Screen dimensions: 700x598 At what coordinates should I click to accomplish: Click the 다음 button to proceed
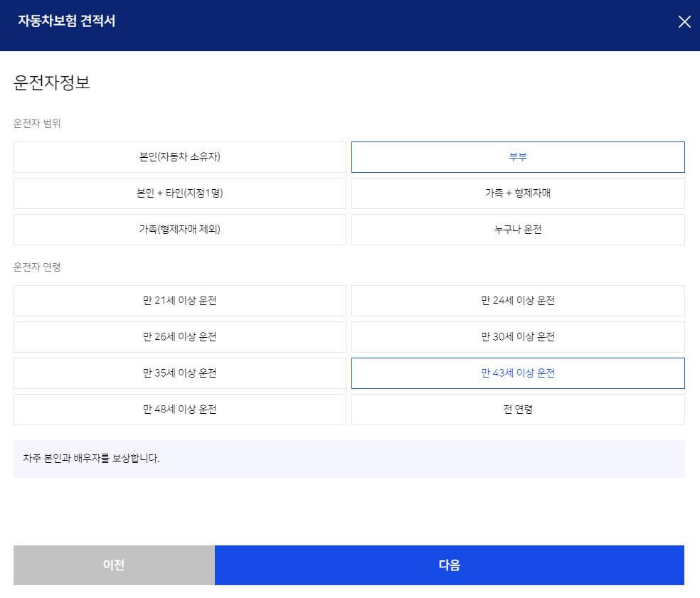point(450,565)
